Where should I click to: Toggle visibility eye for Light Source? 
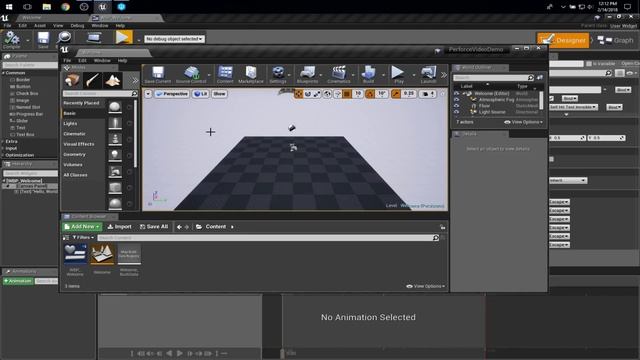[x=456, y=112]
